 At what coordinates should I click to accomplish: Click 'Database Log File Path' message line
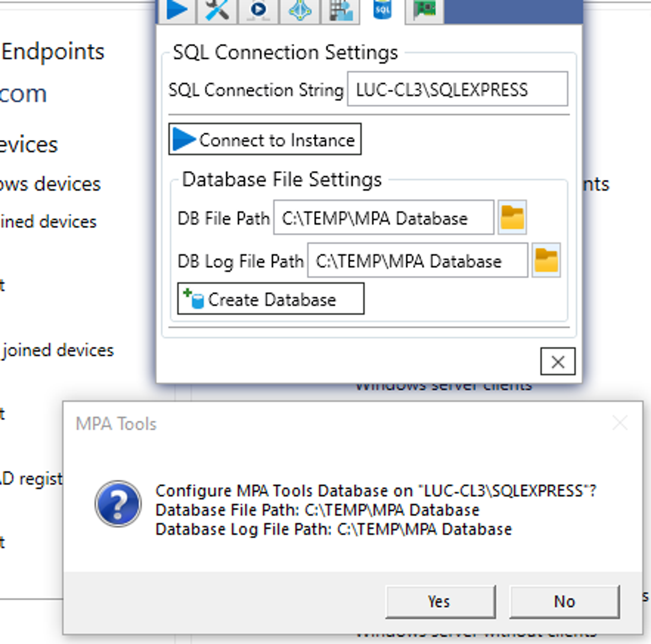point(334,529)
